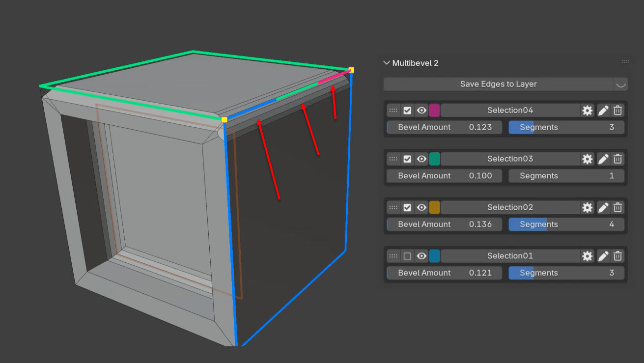Screen dimensions: 644x363
Task: Hide Selection02 using its eye icon
Action: 421,208
